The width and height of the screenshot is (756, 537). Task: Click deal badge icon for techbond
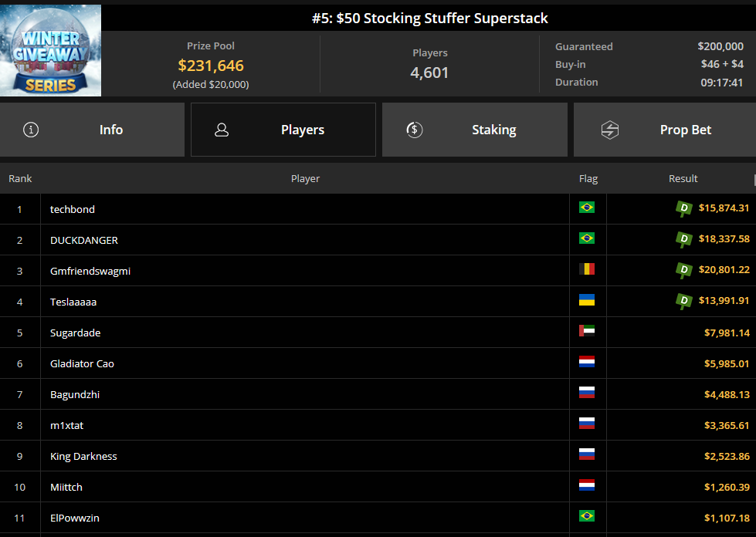point(683,208)
